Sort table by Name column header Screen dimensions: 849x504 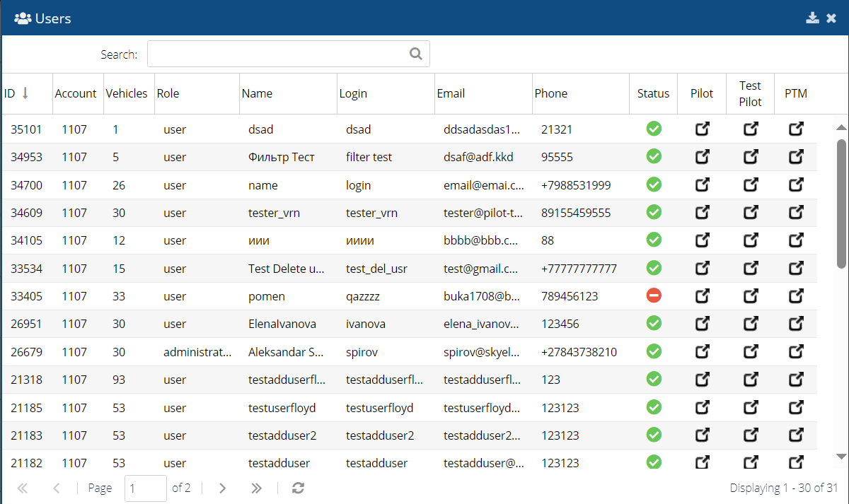[257, 93]
